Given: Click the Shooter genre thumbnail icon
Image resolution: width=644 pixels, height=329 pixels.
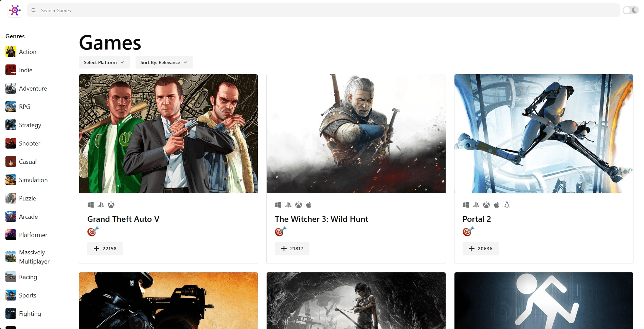Looking at the screenshot, I should coord(11,143).
